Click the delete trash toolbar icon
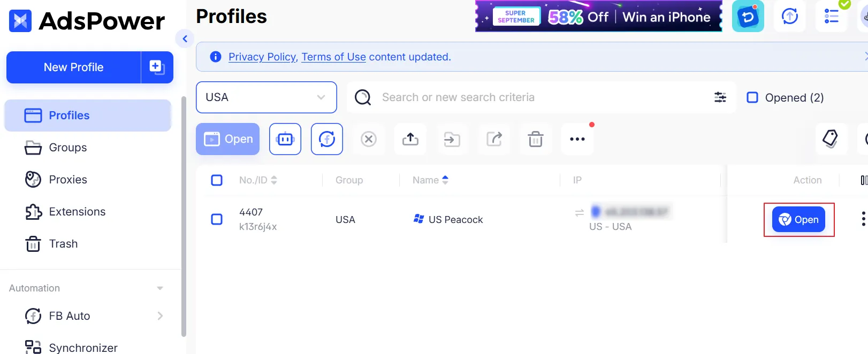This screenshot has width=868, height=354. [x=536, y=139]
